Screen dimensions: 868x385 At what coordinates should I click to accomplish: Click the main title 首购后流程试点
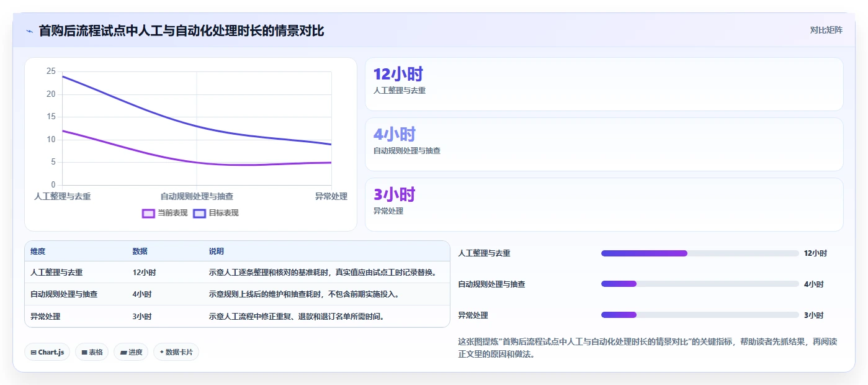[x=181, y=30]
